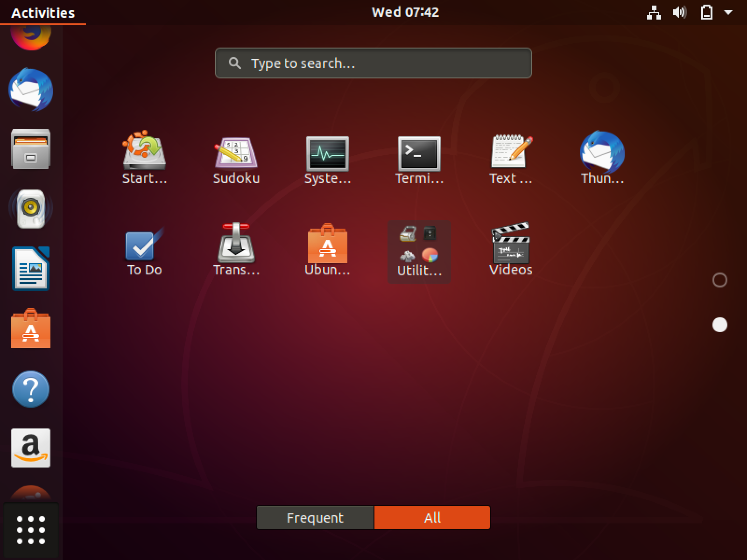Open the Utilities app folder
The height and width of the screenshot is (560, 747).
(419, 252)
